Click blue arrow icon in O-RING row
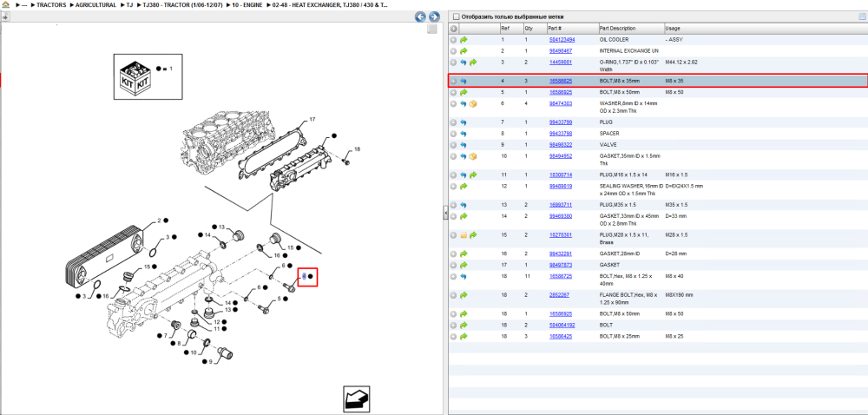 464,63
